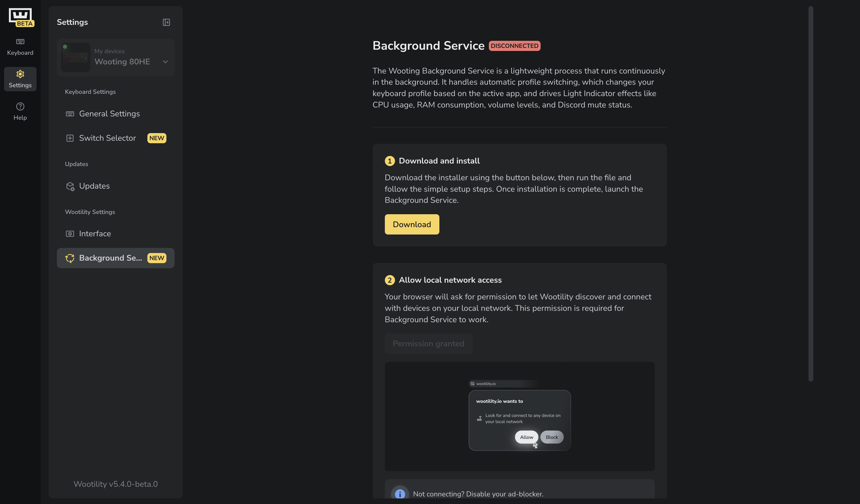The image size is (860, 504).
Task: Select the Settings gear icon
Action: click(x=20, y=74)
